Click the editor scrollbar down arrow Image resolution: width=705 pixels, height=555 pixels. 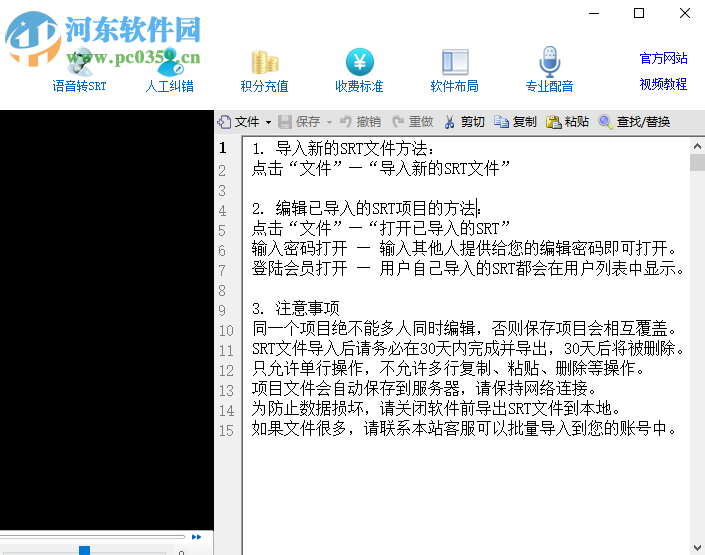(697, 547)
